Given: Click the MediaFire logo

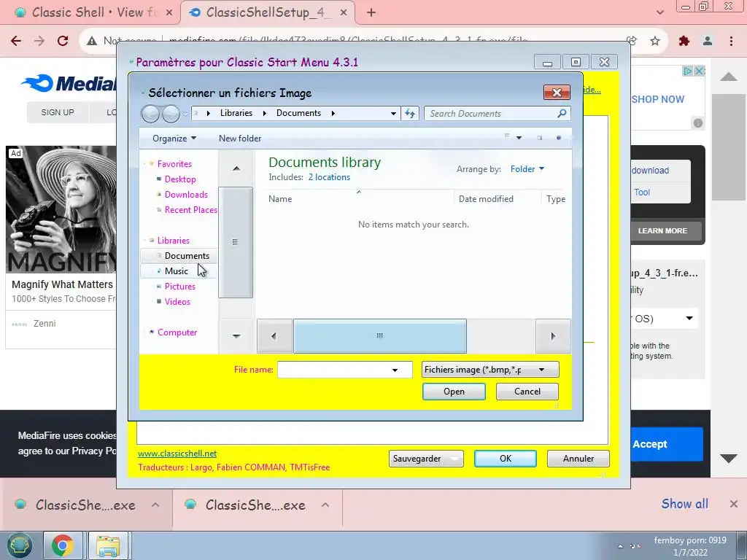Looking at the screenshot, I should [x=69, y=83].
